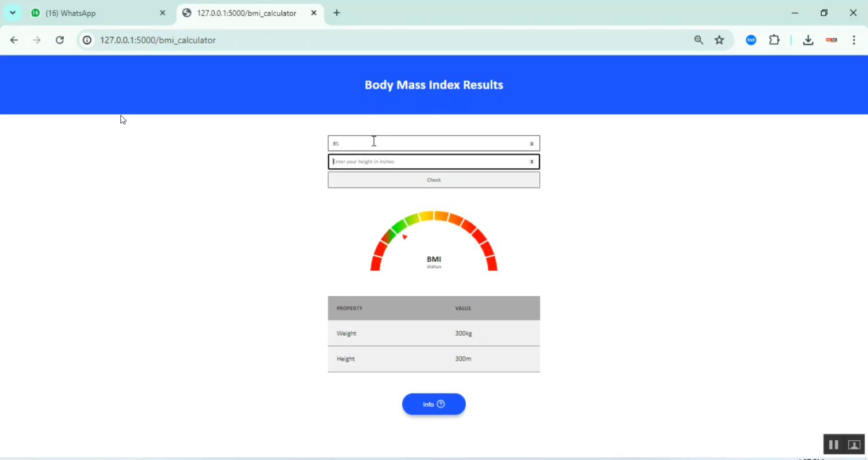The image size is (868, 460).
Task: Click the blue Info button
Action: tap(433, 404)
